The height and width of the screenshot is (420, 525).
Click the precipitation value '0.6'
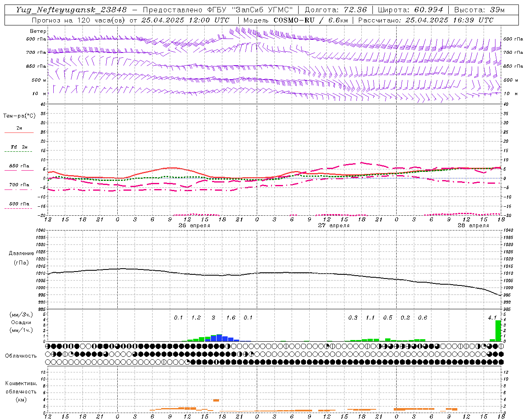422,318
